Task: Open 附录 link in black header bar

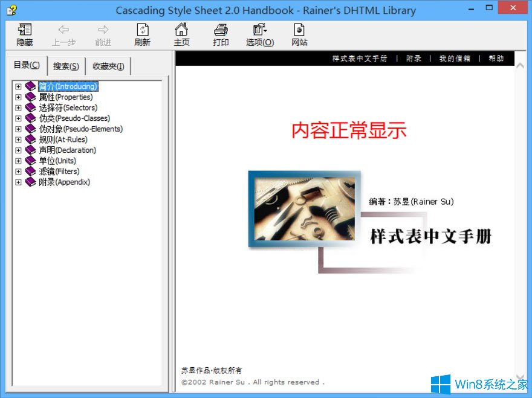Action: [x=414, y=59]
